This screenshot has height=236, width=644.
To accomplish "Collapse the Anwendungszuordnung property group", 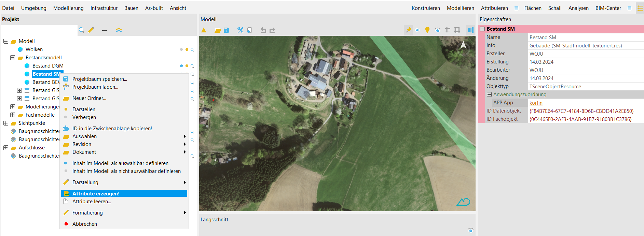I will point(489,94).
